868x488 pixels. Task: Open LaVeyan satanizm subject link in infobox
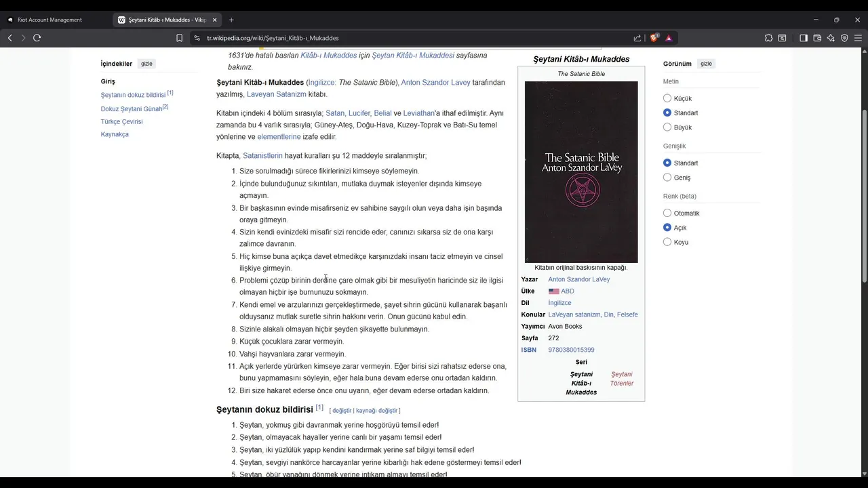(x=574, y=314)
